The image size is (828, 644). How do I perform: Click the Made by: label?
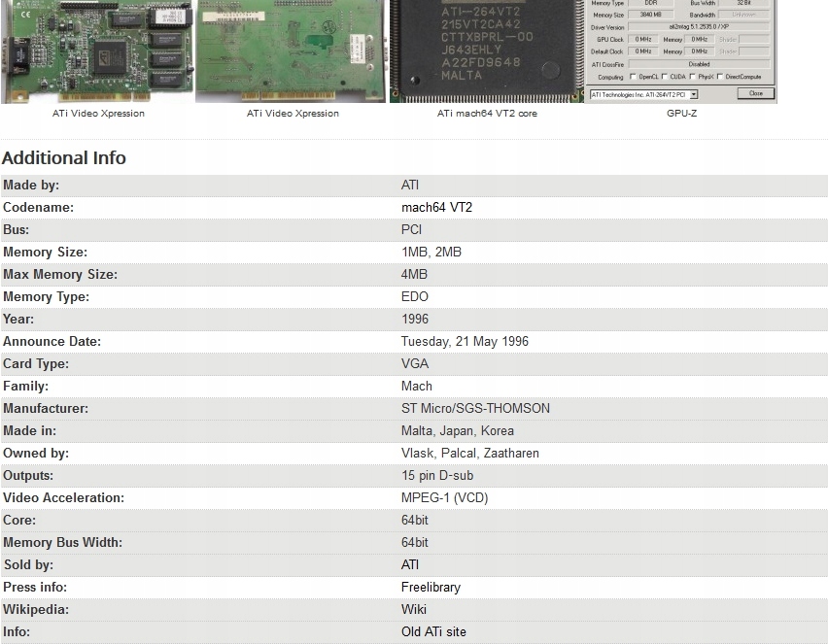(x=31, y=186)
